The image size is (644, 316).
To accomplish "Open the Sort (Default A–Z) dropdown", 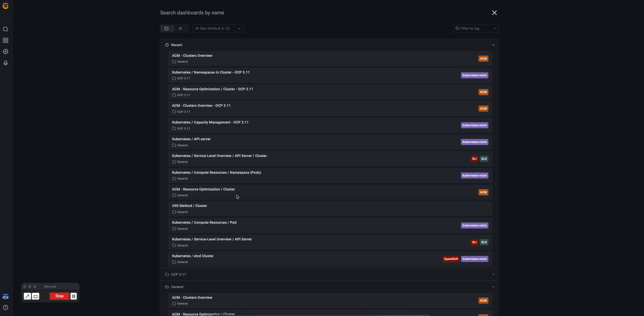I will click(x=218, y=28).
